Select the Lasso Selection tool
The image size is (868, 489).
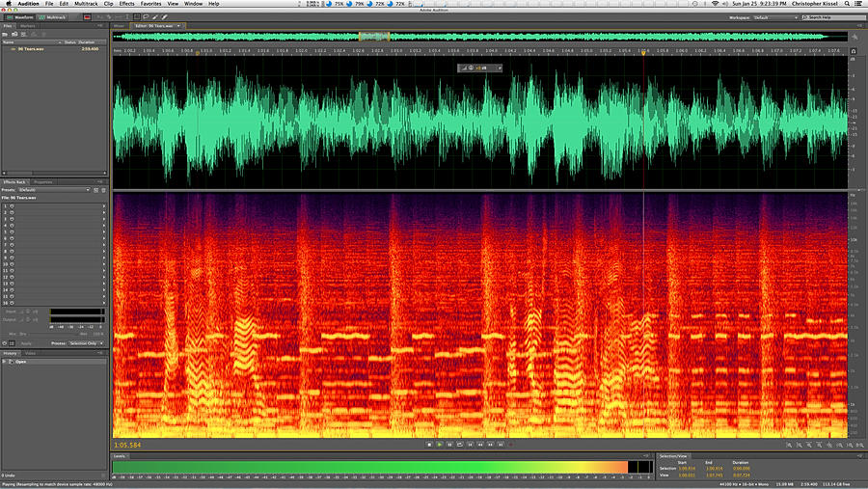(147, 17)
